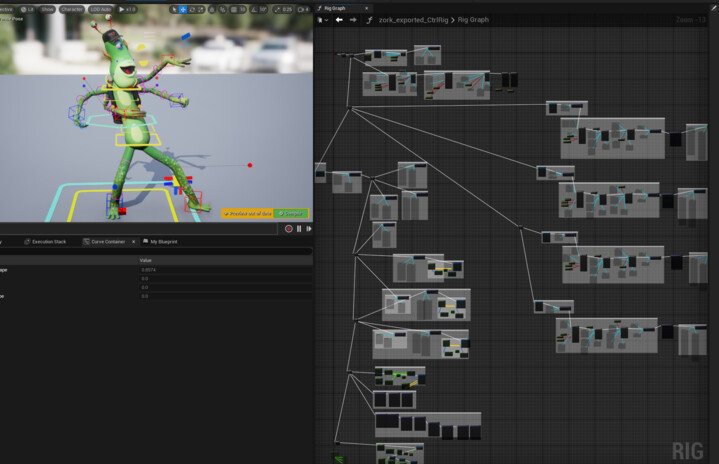
Task: Select the red sphere control right of character
Action: (x=250, y=165)
